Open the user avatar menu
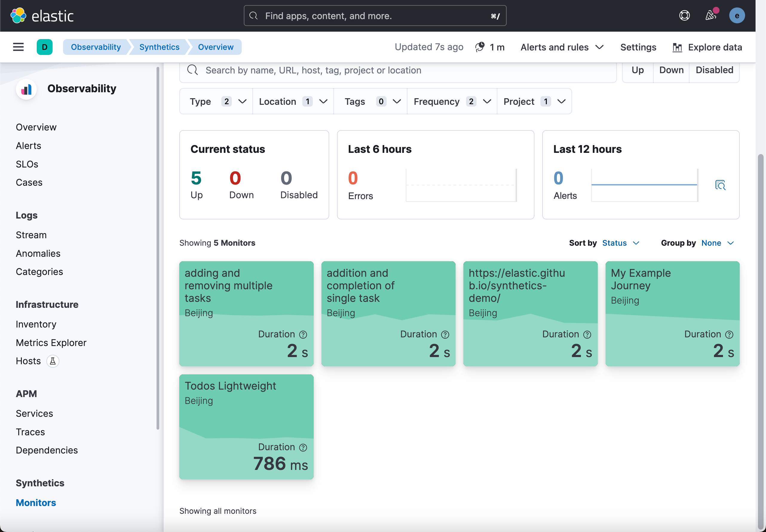766x532 pixels. pos(737,16)
